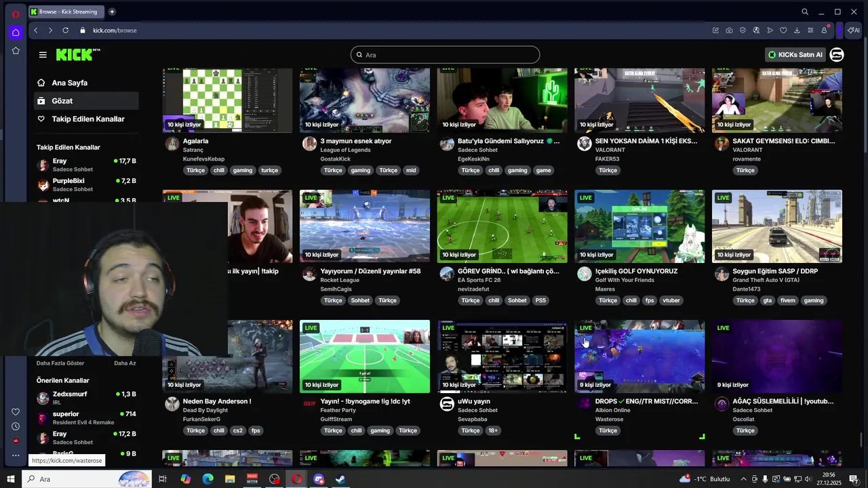The image size is (868, 488).
Task: Open the user profile avatar menu
Action: pos(837,55)
